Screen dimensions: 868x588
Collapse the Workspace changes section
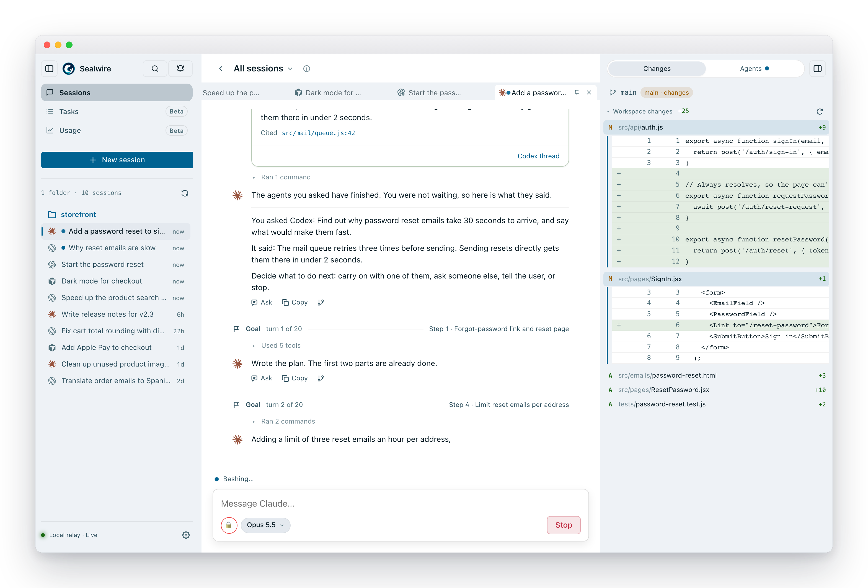tap(642, 111)
